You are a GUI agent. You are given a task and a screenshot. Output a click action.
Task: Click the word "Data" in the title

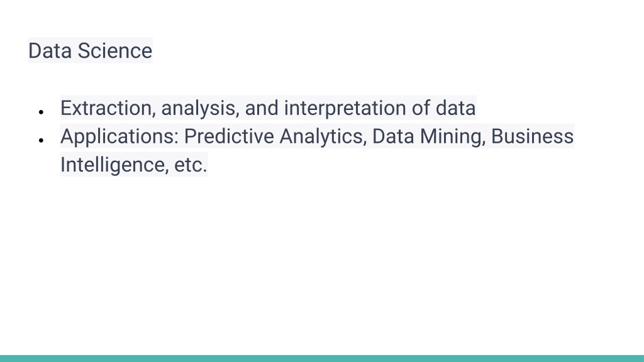pyautogui.click(x=50, y=50)
